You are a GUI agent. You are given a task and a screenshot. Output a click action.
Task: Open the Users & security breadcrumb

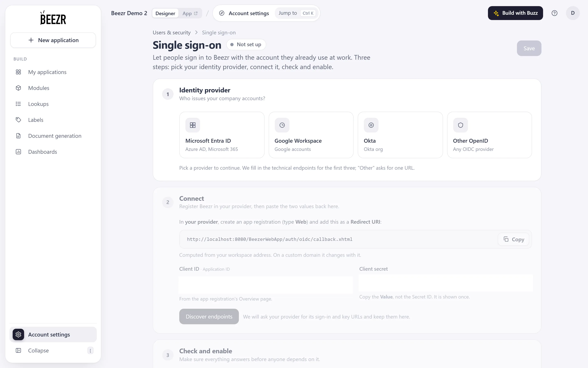coord(171,32)
